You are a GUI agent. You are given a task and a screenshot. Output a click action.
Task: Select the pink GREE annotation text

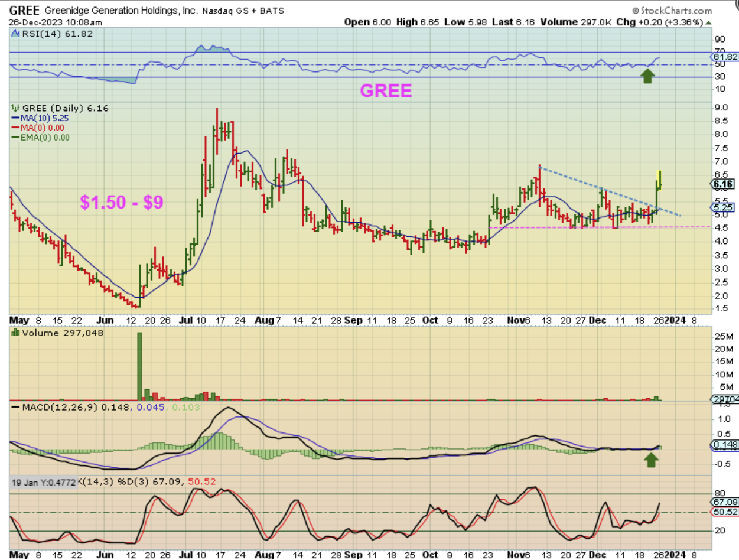(x=386, y=91)
